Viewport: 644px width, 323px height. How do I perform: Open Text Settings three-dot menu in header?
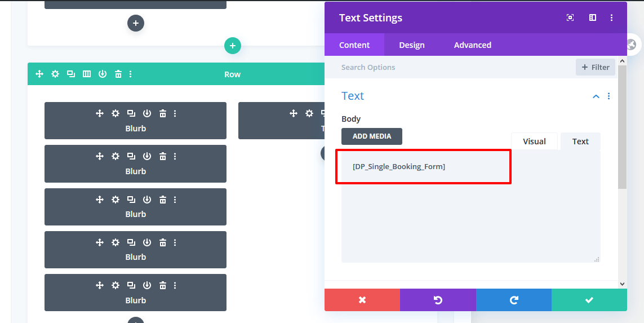point(611,17)
